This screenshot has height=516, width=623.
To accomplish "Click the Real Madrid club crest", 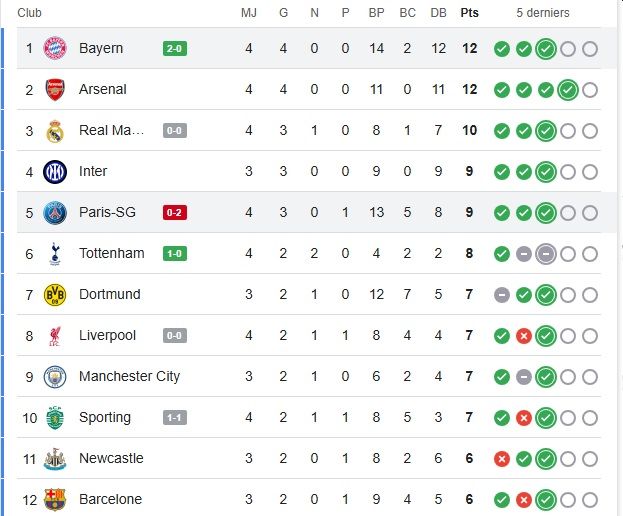I will [54, 130].
